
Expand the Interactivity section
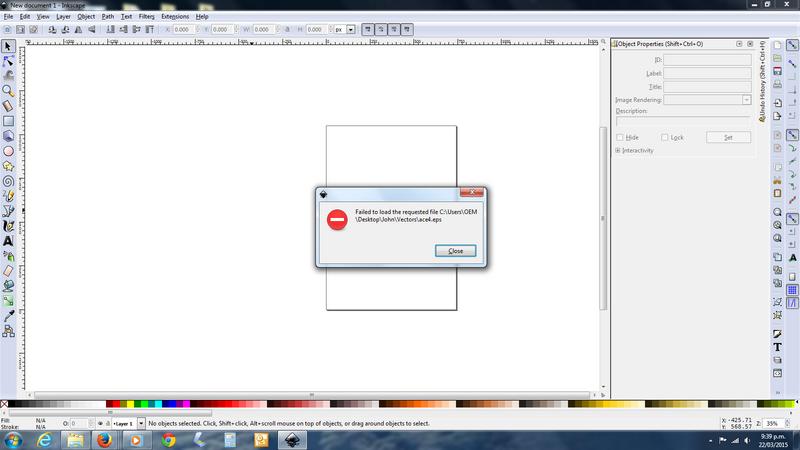(x=618, y=151)
